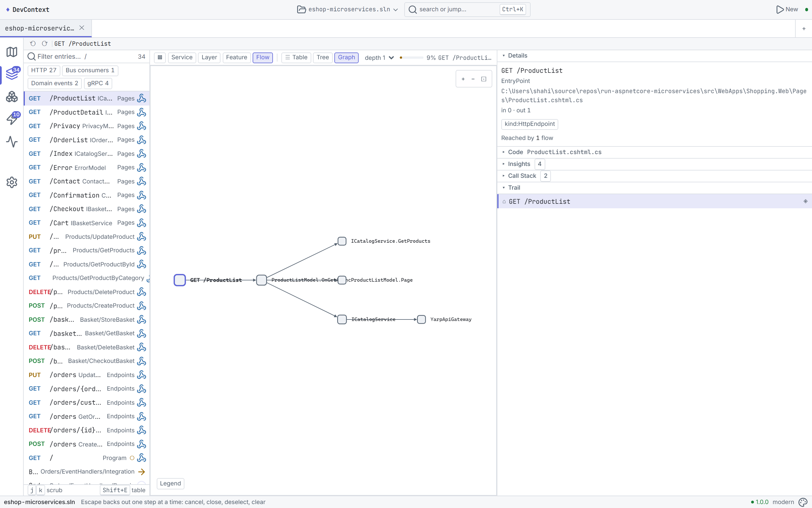Click the Legend button
The image size is (812, 508).
[171, 483]
